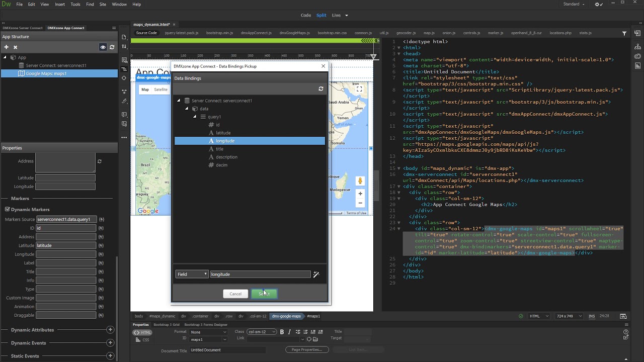Open the file management toolbar icon

[x=124, y=47]
